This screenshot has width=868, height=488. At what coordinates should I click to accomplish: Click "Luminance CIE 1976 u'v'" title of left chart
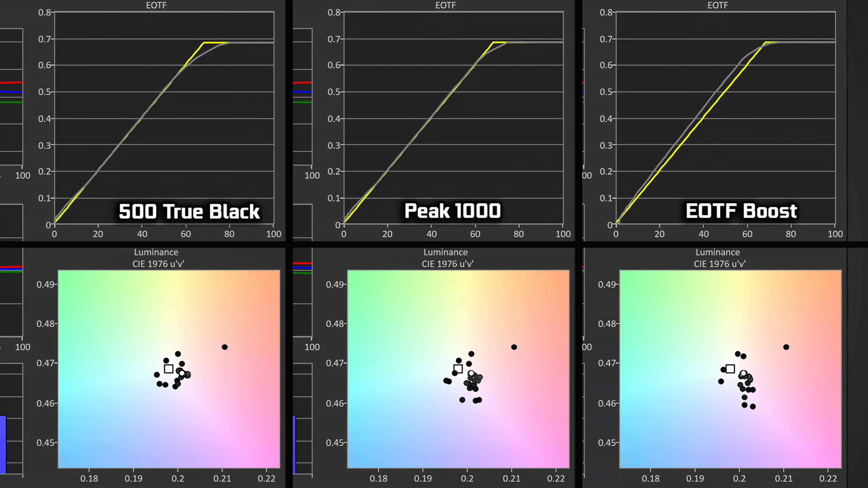point(157,258)
